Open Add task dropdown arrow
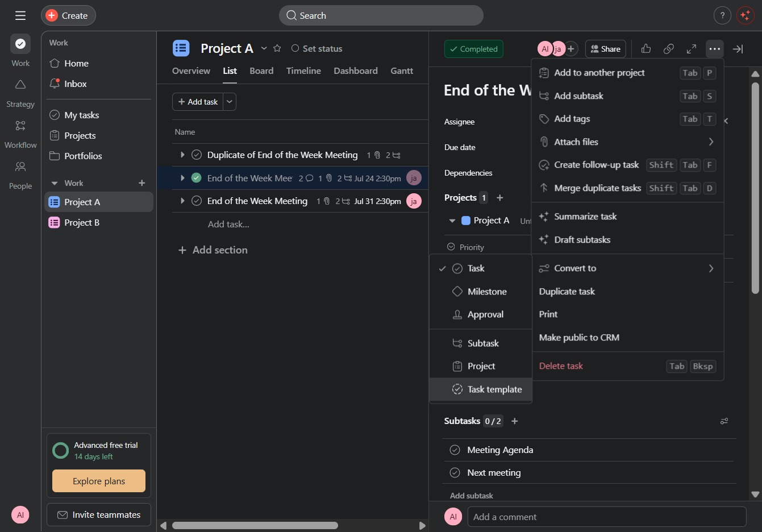Screen dimensions: 762x532 [x=230, y=102]
